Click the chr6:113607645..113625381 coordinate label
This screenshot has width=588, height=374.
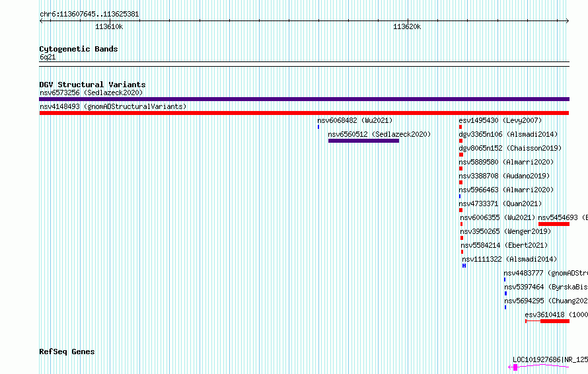click(89, 15)
